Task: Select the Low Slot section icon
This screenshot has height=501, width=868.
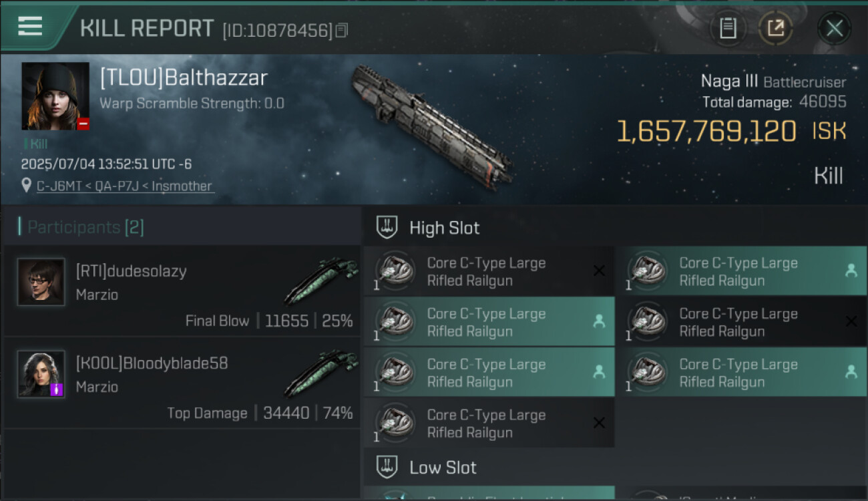Action: click(387, 467)
